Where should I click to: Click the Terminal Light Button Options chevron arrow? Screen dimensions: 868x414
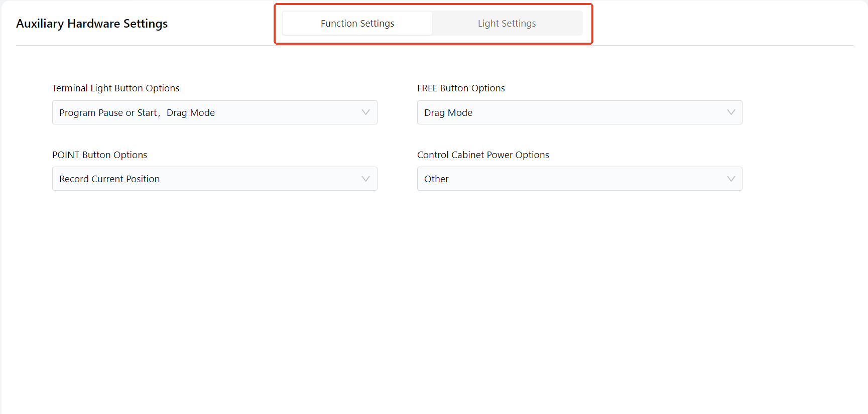tap(365, 112)
